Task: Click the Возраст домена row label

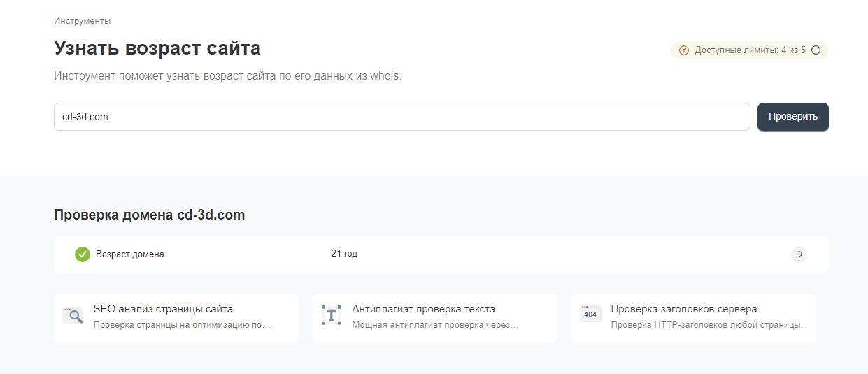Action: 130,254
